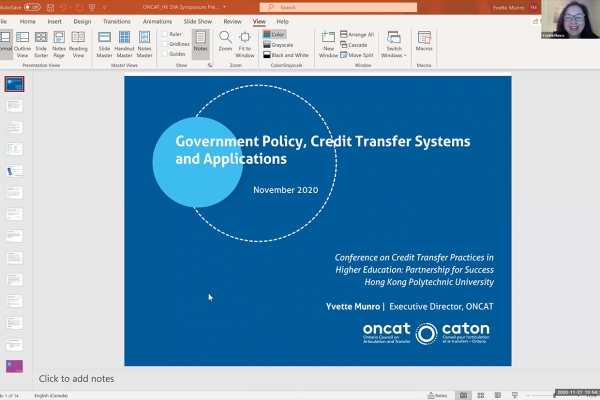600x400 pixels.
Task: Open Handout Master view
Action: coord(124,44)
